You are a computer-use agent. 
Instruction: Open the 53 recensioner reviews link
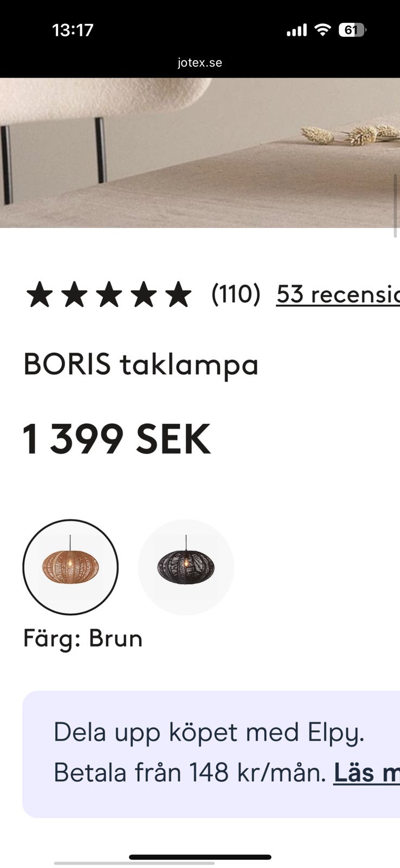click(x=338, y=295)
